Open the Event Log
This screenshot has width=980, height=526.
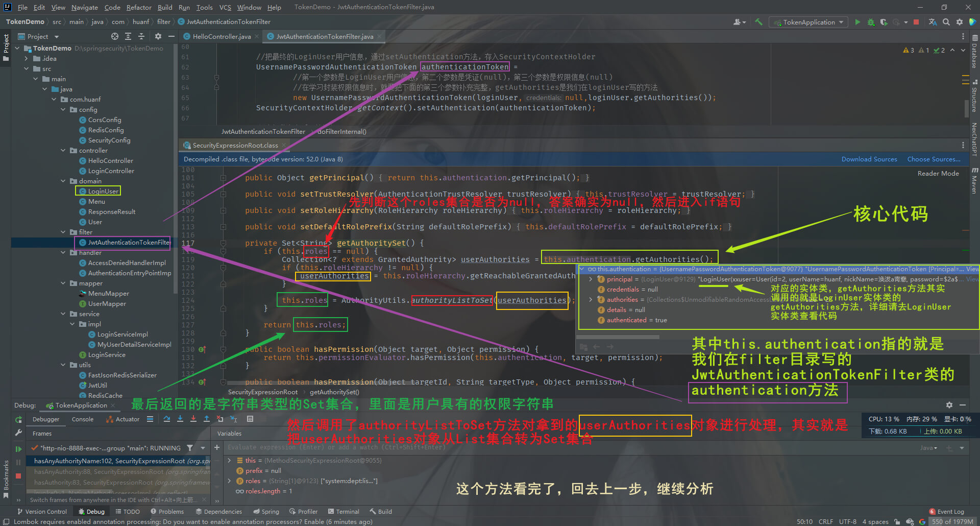tap(947, 511)
